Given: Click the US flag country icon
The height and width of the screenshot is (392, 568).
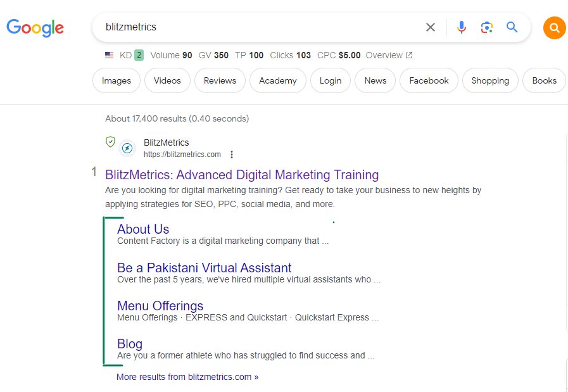Looking at the screenshot, I should [109, 55].
